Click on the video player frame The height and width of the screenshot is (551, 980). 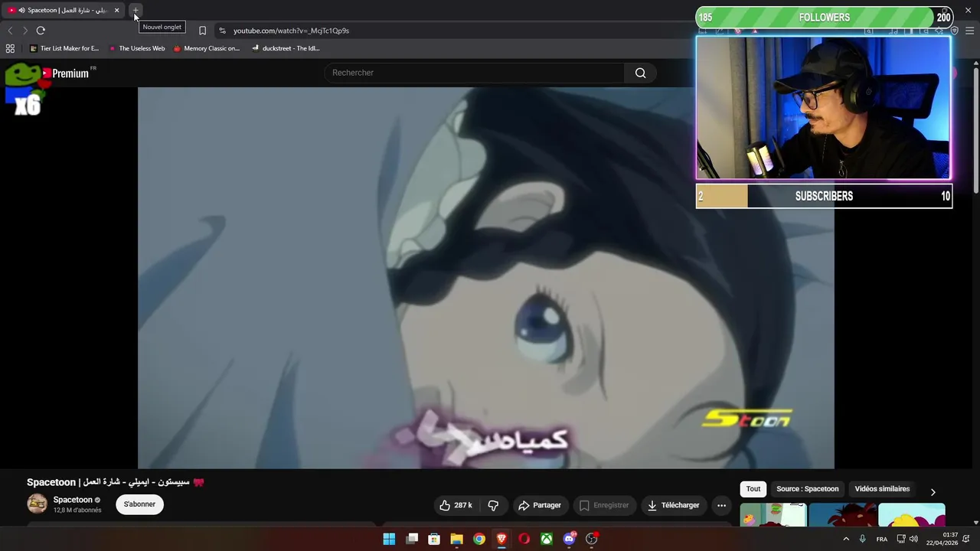(x=485, y=278)
